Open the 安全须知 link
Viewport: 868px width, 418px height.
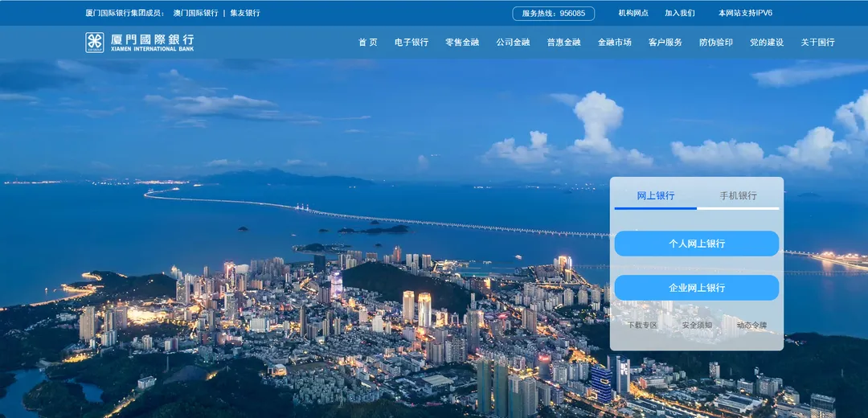click(697, 325)
